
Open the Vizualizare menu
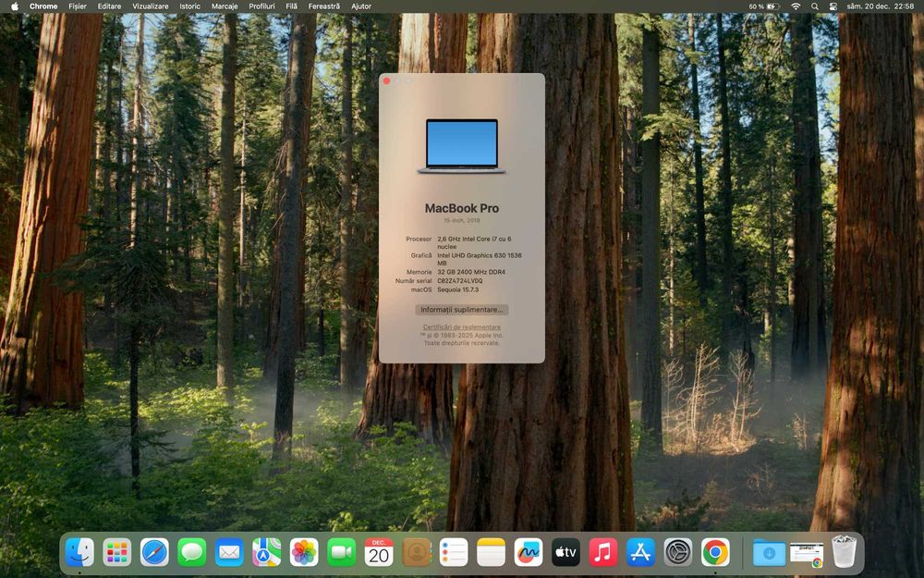click(151, 6)
